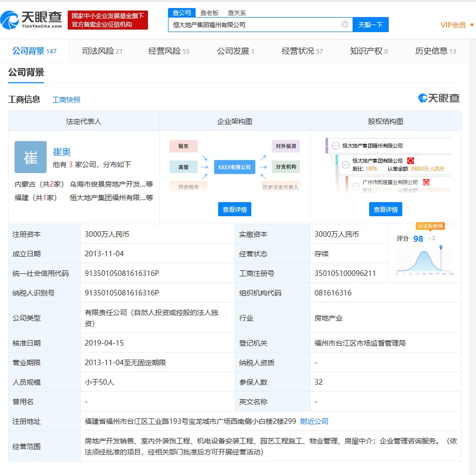Click the 人员规模 value 小于50人
This screenshot has width=476, height=475.
pyautogui.click(x=99, y=382)
